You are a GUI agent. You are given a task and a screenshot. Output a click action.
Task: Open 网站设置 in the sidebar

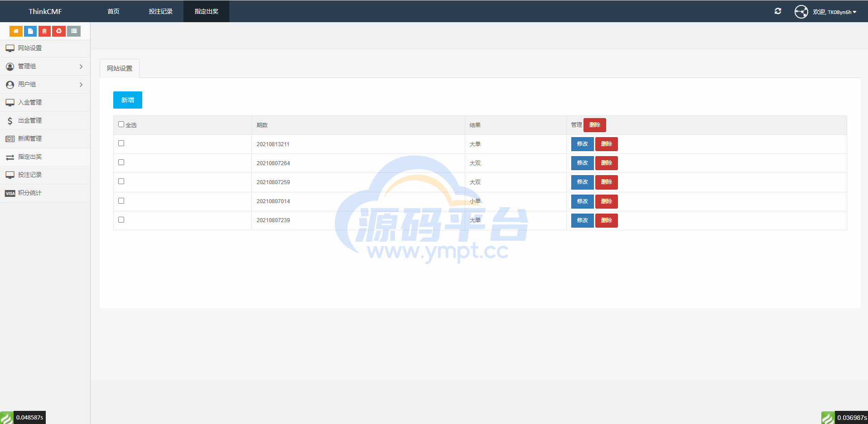[x=45, y=48]
